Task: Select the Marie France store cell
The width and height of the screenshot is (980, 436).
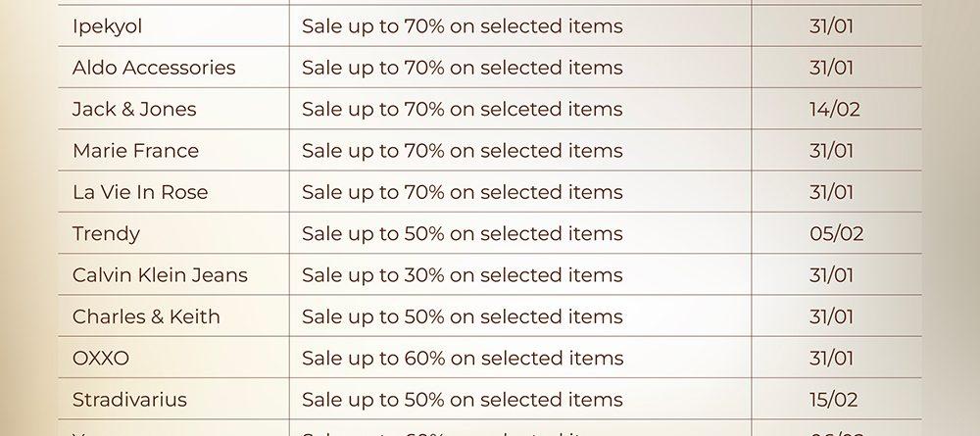Action: point(135,151)
